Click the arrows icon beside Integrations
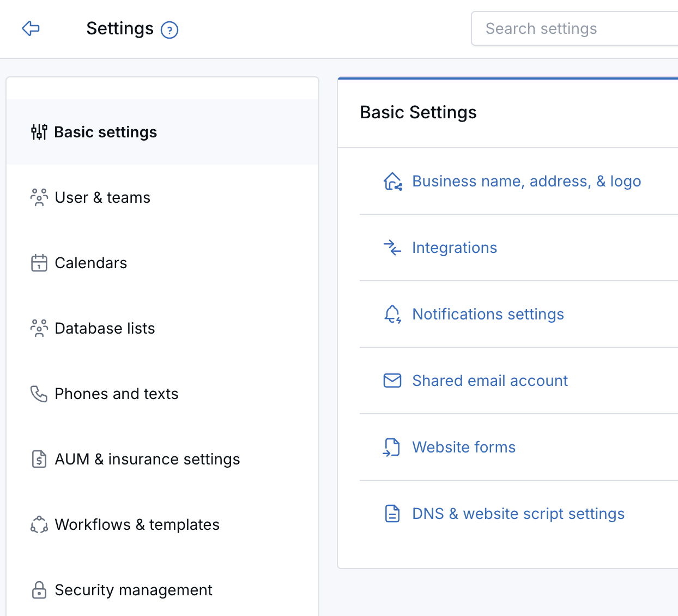The image size is (678, 616). tap(392, 247)
